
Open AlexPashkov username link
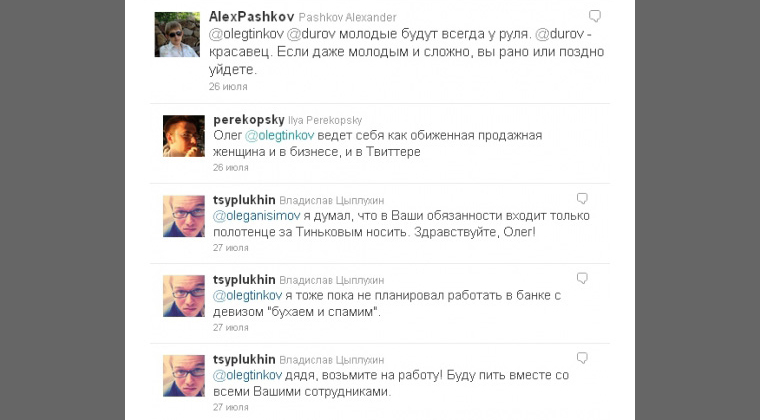[252, 17]
